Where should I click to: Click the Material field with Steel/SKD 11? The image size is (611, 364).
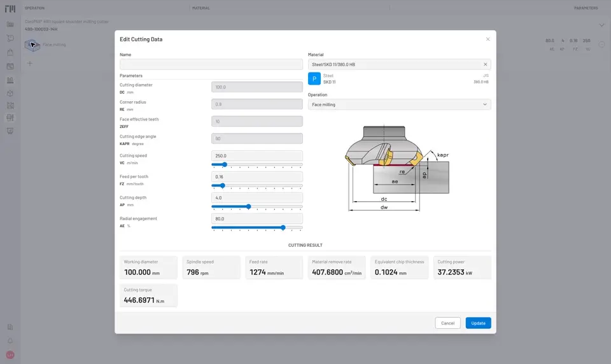[x=400, y=64]
